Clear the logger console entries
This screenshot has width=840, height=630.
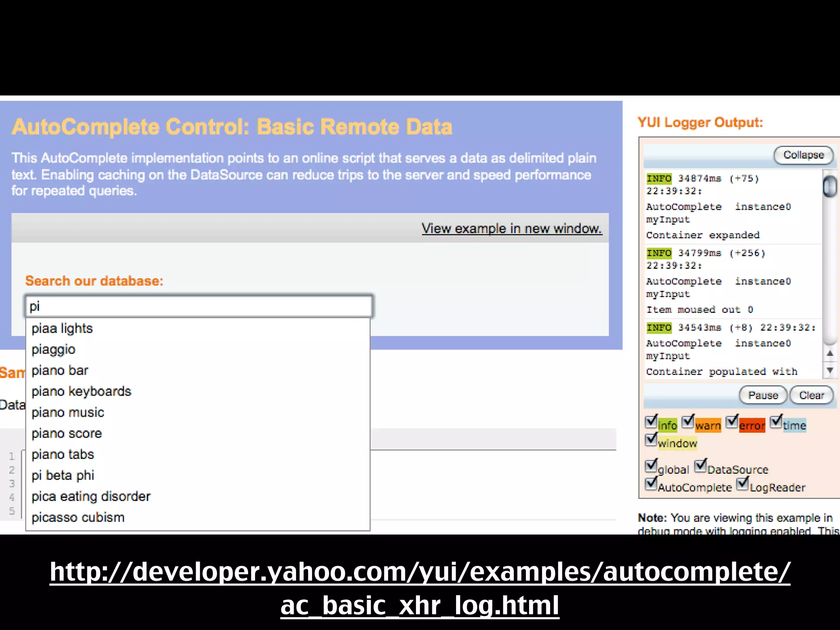811,395
